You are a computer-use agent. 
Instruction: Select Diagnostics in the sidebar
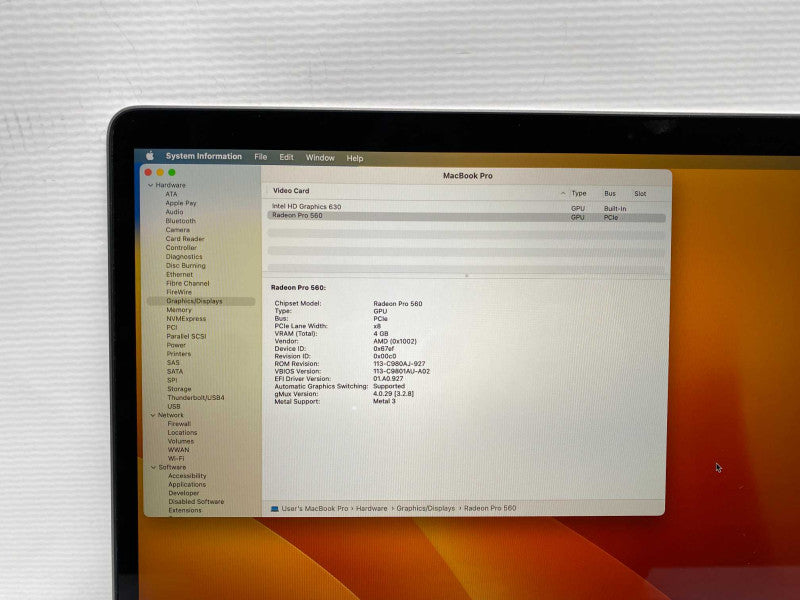(184, 257)
